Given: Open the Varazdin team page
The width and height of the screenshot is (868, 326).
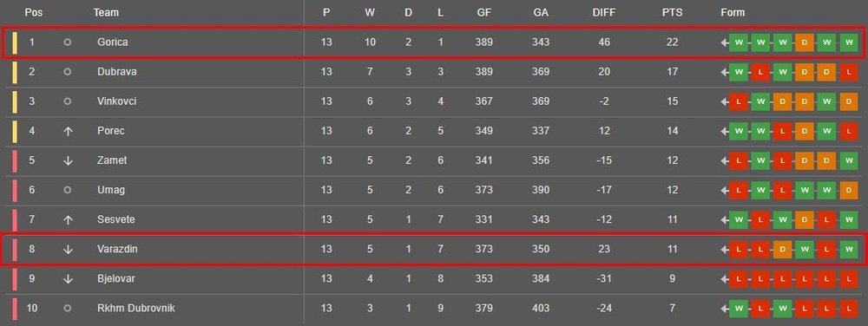Looking at the screenshot, I should pos(117,249).
